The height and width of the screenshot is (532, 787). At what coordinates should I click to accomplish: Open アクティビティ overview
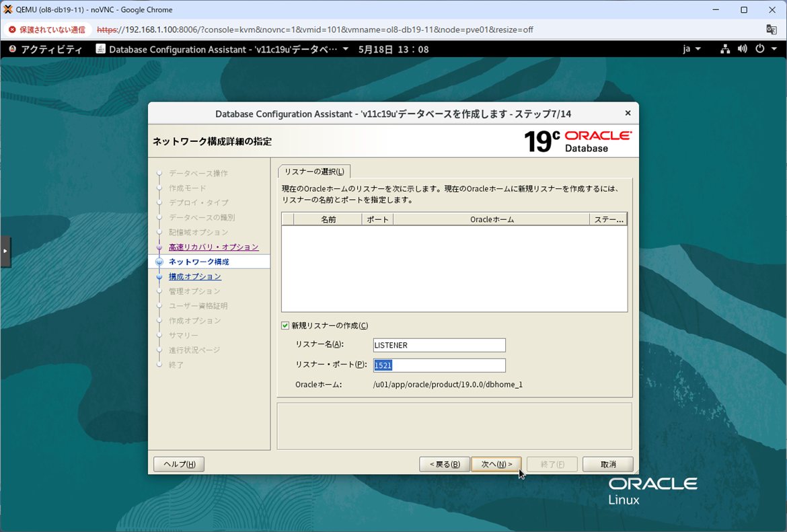pos(51,49)
